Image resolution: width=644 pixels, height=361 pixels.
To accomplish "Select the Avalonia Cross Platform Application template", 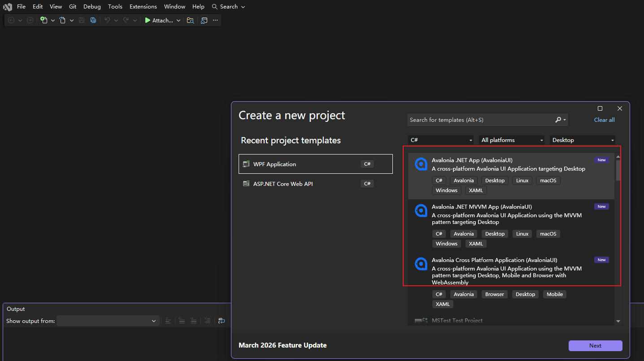I will (x=511, y=282).
